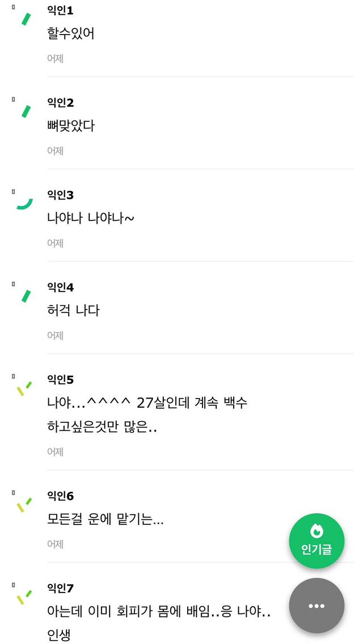Select the comment '모든걸 운에 맡기는...'

105,519
